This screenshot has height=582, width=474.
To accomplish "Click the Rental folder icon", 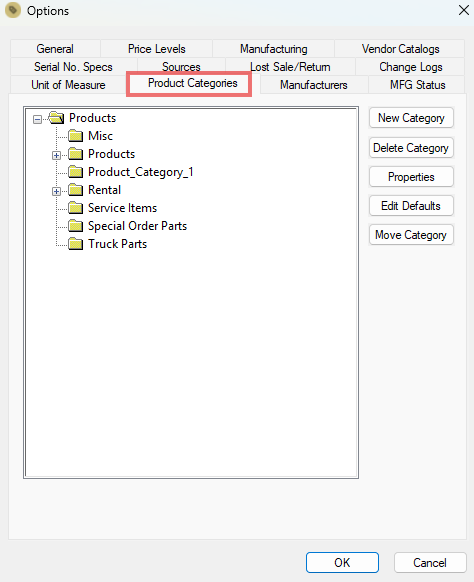I will [x=76, y=190].
